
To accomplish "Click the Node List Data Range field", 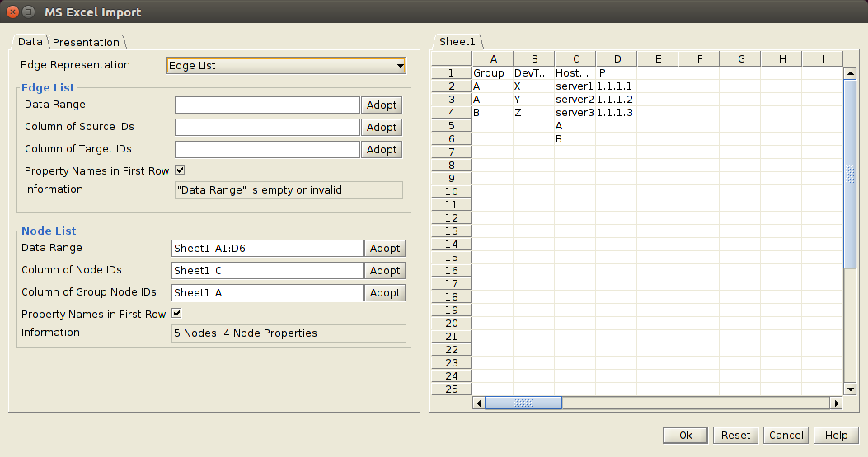I will click(267, 249).
